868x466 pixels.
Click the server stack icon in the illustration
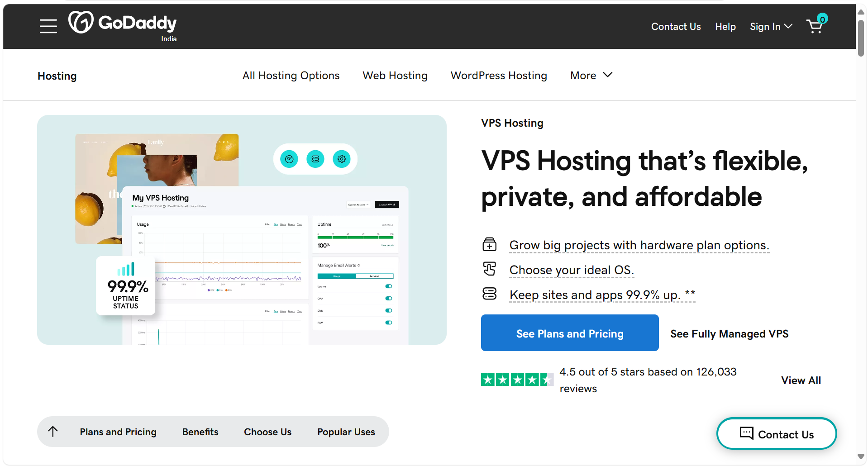coord(315,159)
